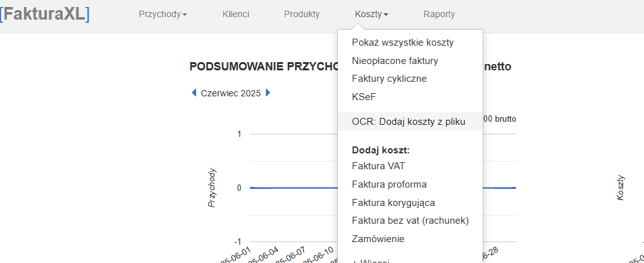Add a cost as Faktura VAT
The width and height of the screenshot is (644, 263).
tap(378, 166)
